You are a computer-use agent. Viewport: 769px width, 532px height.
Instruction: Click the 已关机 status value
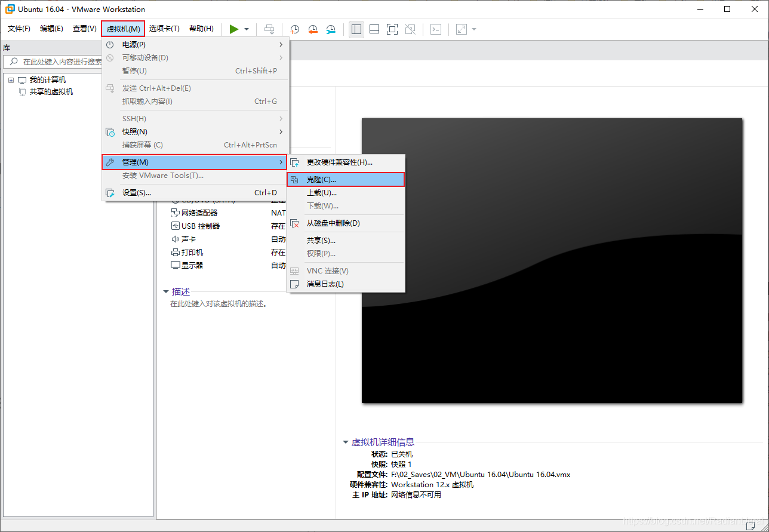point(402,454)
